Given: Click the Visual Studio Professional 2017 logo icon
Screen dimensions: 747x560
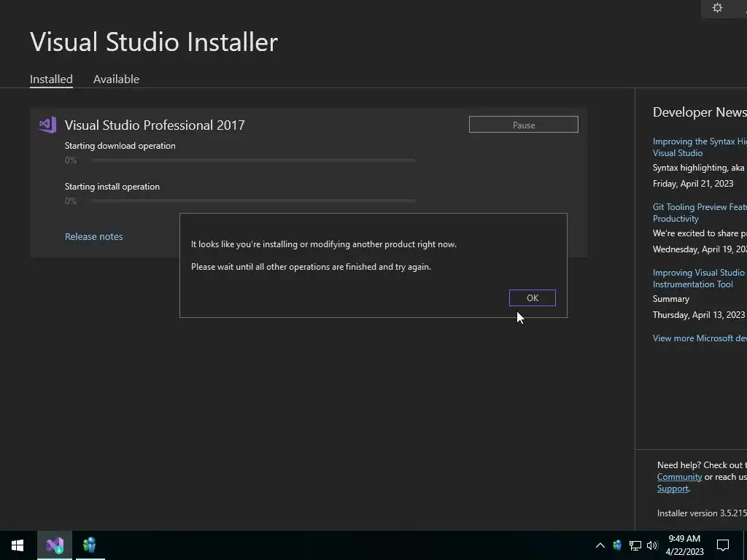Looking at the screenshot, I should point(47,125).
